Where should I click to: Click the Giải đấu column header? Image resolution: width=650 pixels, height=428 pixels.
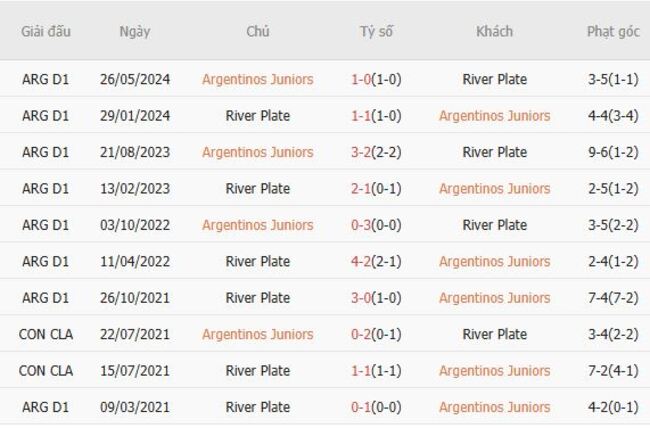pos(45,31)
